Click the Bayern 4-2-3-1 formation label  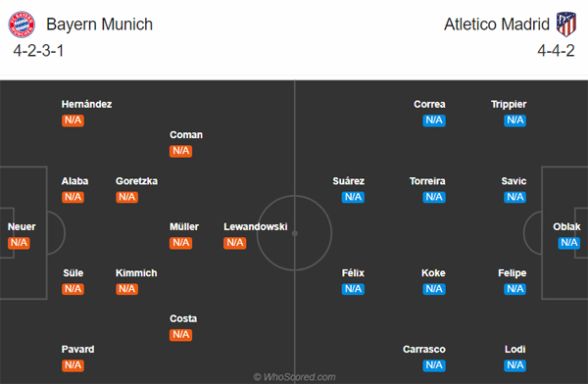point(38,51)
